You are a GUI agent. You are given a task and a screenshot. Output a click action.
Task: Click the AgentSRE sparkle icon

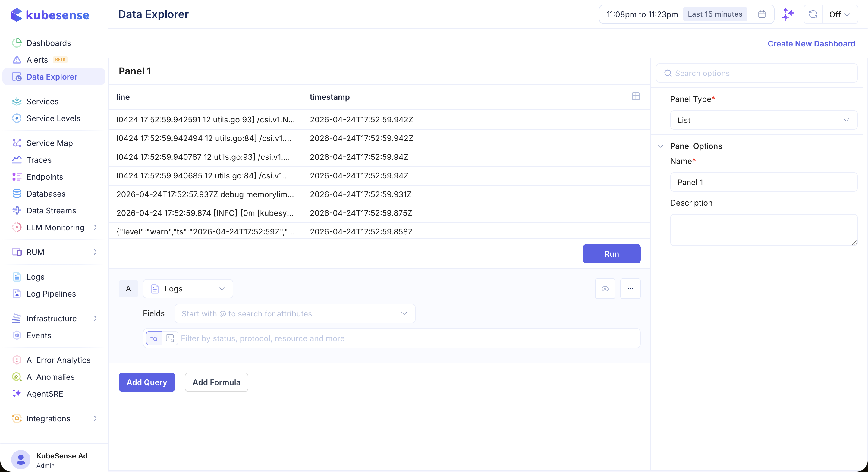pos(17,394)
